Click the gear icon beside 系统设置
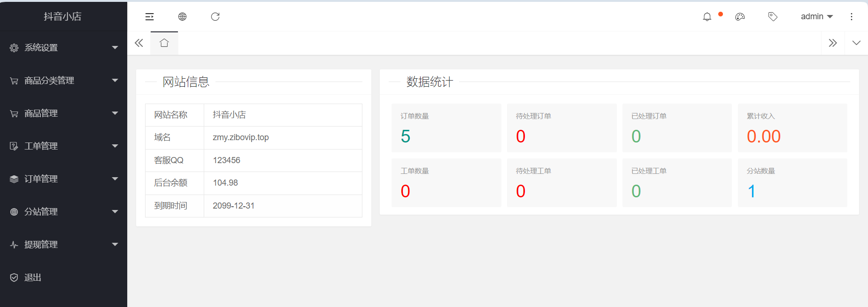This screenshot has height=307, width=868. pyautogui.click(x=14, y=48)
